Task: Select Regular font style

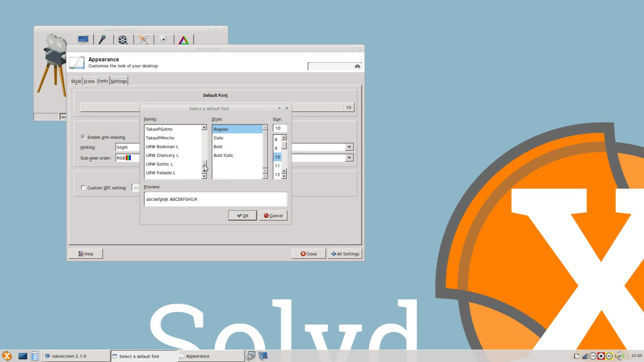Action: coord(237,129)
